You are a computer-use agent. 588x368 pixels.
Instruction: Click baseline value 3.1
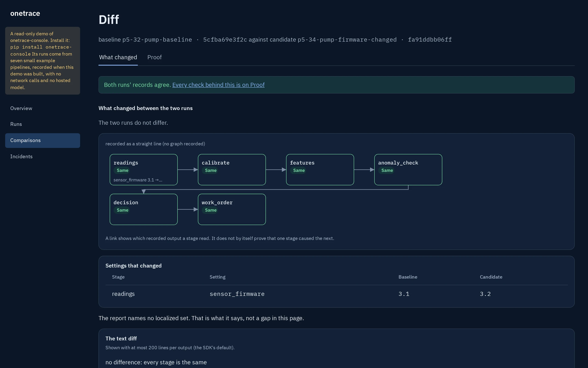click(x=404, y=294)
